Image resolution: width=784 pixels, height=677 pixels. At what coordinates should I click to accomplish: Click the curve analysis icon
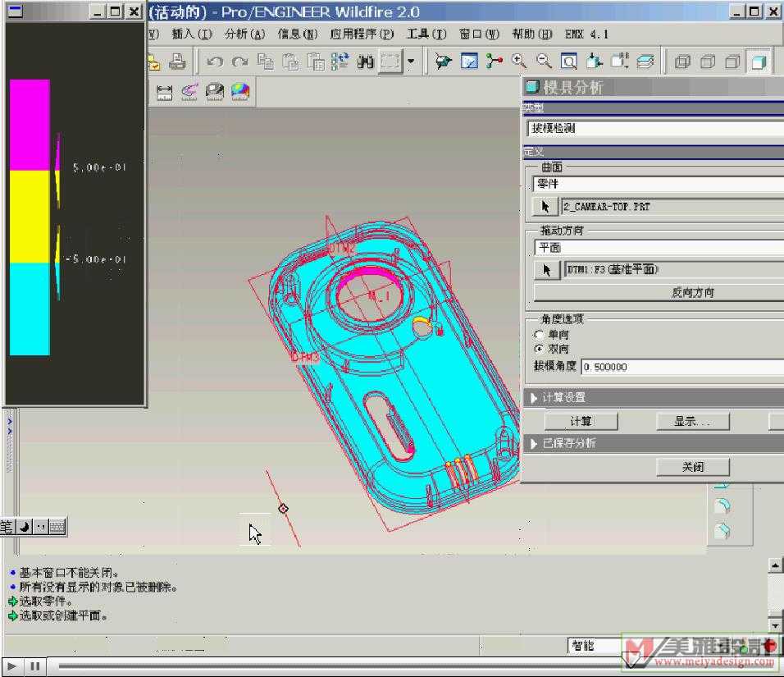[x=189, y=92]
